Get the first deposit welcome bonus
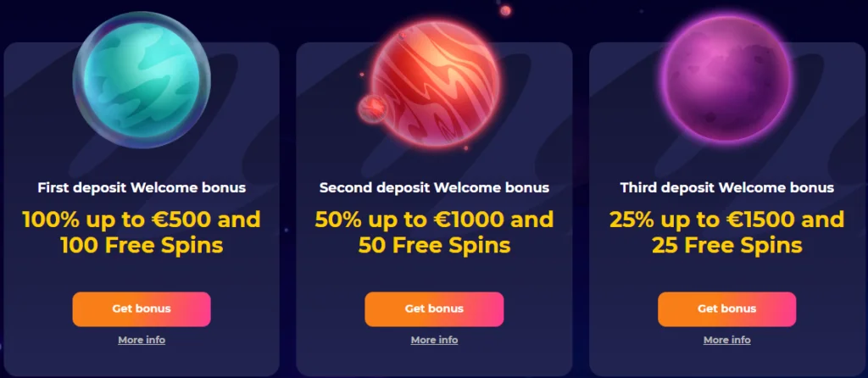The width and height of the screenshot is (868, 378). [142, 309]
